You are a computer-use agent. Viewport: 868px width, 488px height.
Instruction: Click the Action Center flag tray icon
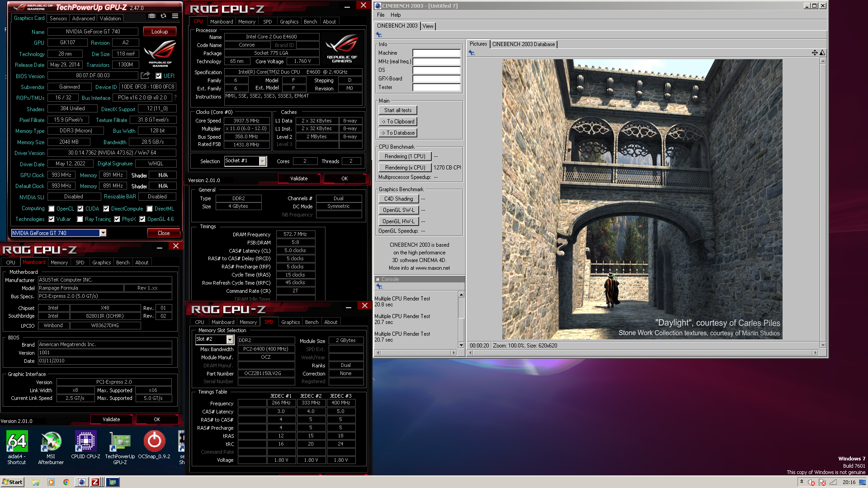822,483
